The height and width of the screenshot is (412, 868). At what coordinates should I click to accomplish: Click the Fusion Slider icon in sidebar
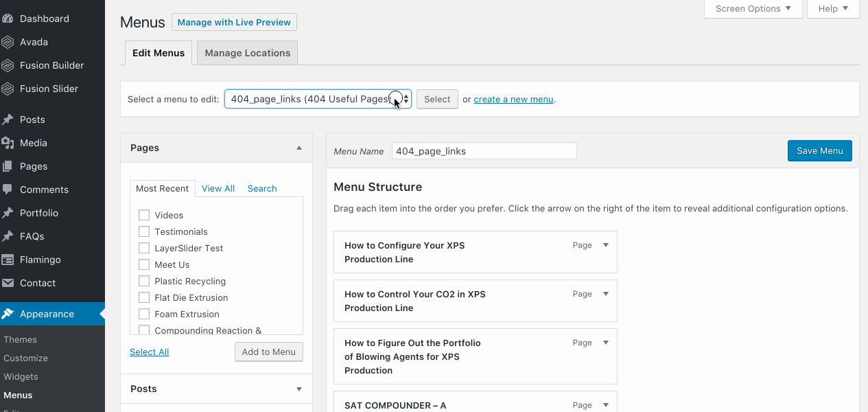pos(8,89)
